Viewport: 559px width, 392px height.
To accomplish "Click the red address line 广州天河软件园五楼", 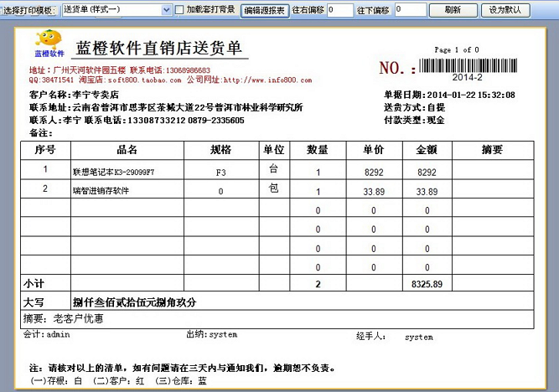I will click(x=120, y=70).
